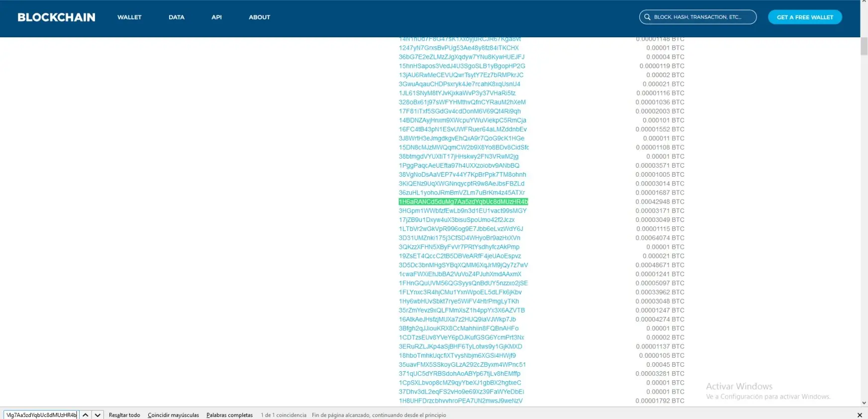The image size is (868, 419).
Task: Open the ABOUT menu
Action: click(259, 17)
